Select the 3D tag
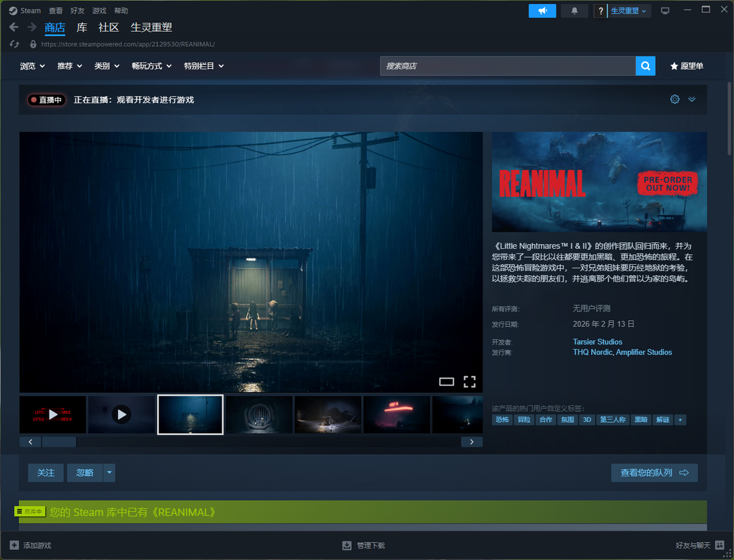Screen dimensions: 734x560 [587, 420]
